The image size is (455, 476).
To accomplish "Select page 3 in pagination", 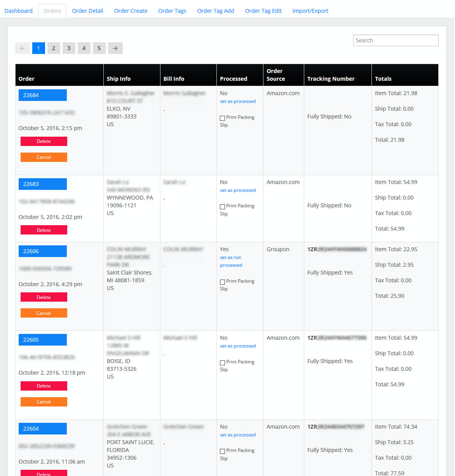I will pos(69,48).
